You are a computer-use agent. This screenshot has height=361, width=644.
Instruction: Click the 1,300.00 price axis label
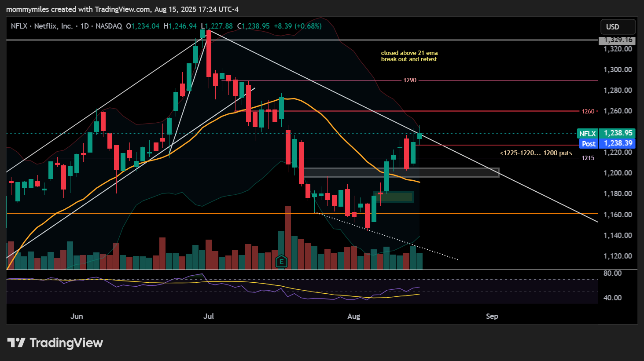618,69
